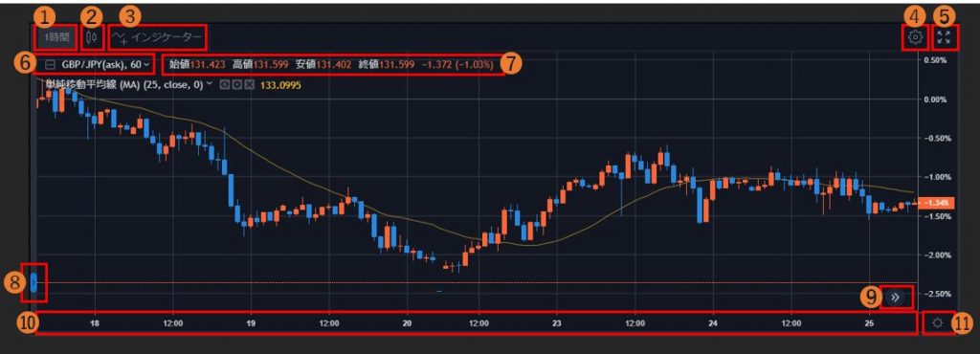Open the インジケーター indicators menu
The height and width of the screenshot is (354, 980).
click(x=157, y=38)
